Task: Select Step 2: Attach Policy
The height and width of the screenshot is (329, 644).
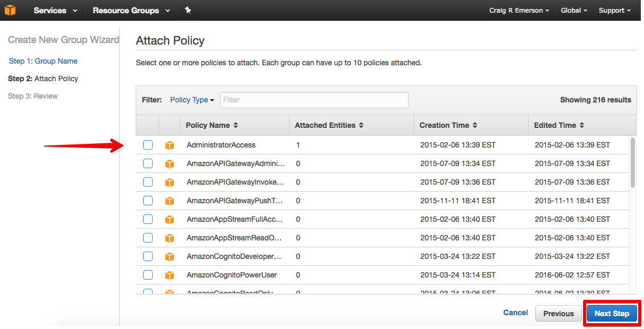Action: tap(43, 79)
